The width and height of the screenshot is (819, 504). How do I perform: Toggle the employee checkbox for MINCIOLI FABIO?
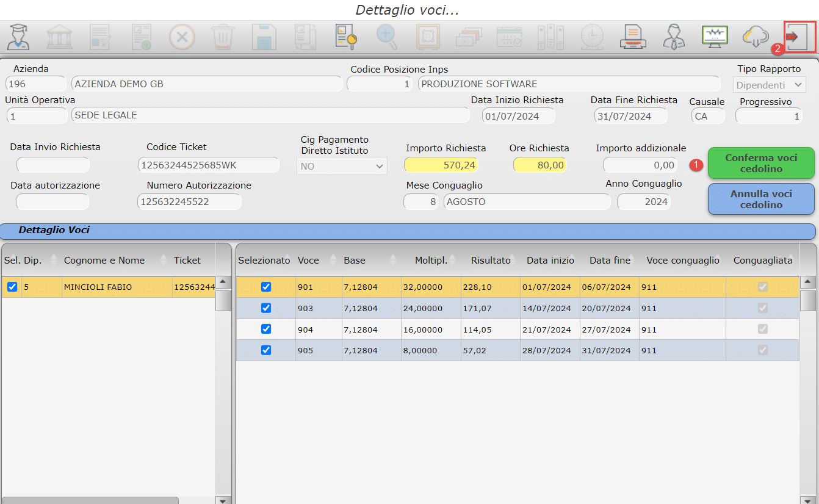click(x=12, y=287)
